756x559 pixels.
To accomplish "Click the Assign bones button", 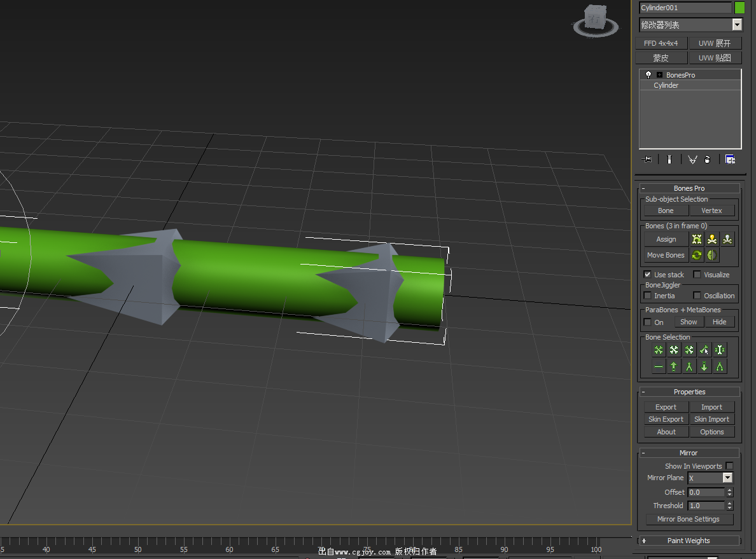I will pyautogui.click(x=666, y=239).
